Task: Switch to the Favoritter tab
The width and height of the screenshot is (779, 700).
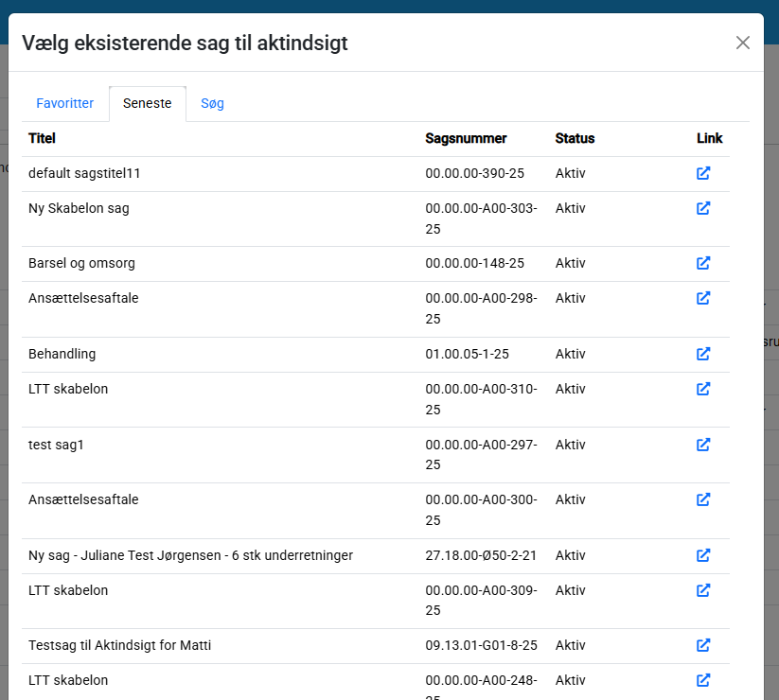Action: (65, 103)
